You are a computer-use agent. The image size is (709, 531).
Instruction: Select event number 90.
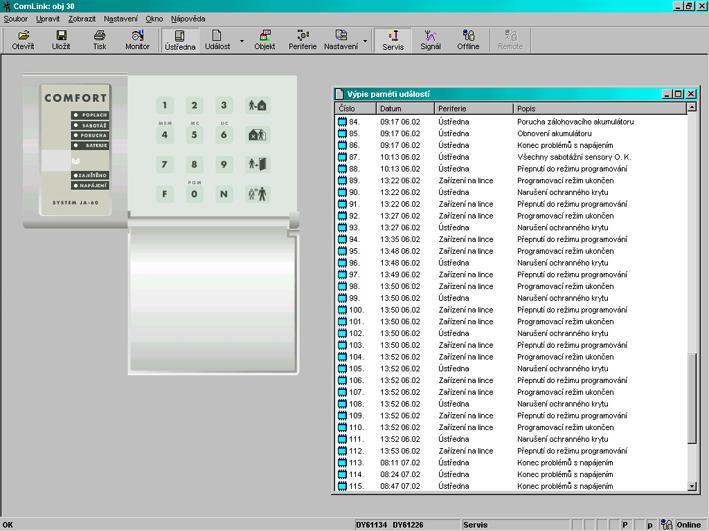354,192
